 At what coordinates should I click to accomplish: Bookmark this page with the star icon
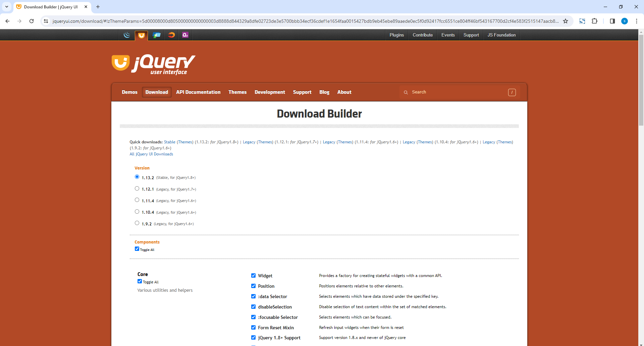pos(566,21)
